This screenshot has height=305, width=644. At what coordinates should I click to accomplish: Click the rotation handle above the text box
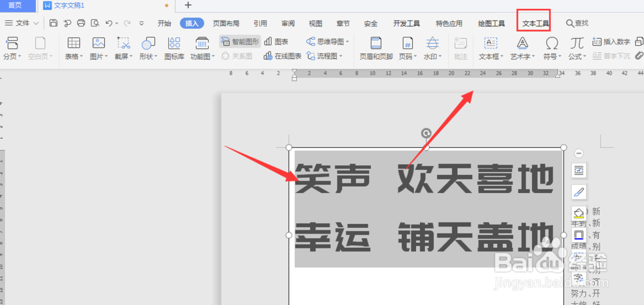426,133
